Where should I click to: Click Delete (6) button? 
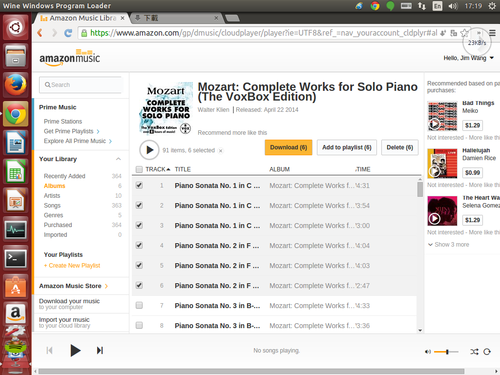400,147
